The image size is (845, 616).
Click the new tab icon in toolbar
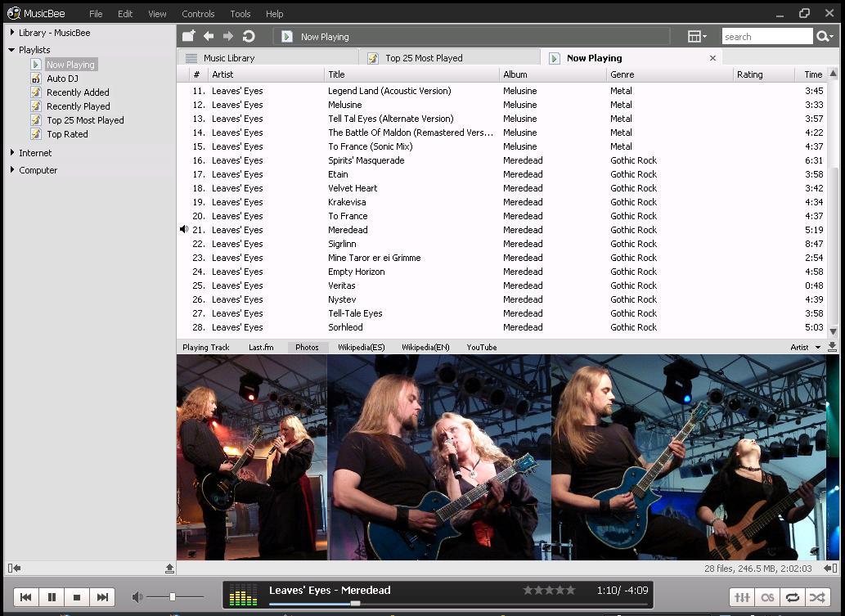pos(188,36)
